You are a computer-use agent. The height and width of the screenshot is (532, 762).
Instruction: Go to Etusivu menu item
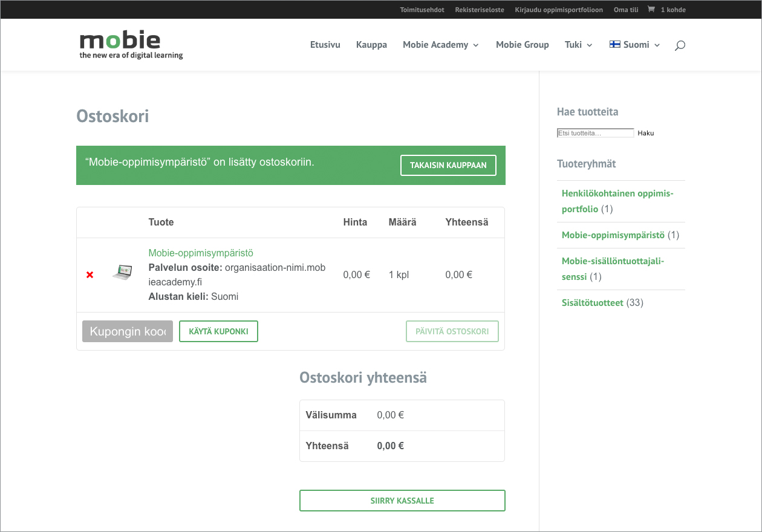[x=325, y=45]
